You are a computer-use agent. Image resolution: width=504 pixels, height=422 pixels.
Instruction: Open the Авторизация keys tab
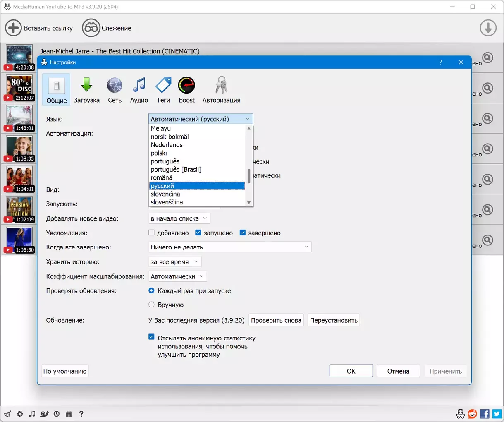[x=221, y=90]
